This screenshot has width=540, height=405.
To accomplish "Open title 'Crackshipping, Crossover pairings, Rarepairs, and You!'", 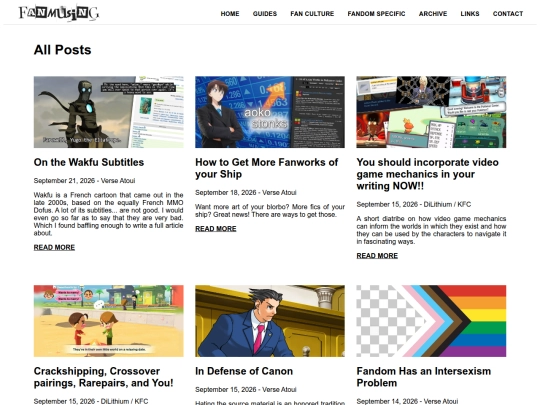I will (104, 377).
